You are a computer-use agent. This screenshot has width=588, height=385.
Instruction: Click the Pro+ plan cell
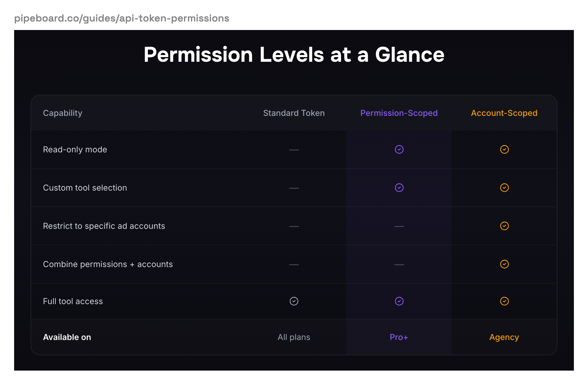(399, 337)
